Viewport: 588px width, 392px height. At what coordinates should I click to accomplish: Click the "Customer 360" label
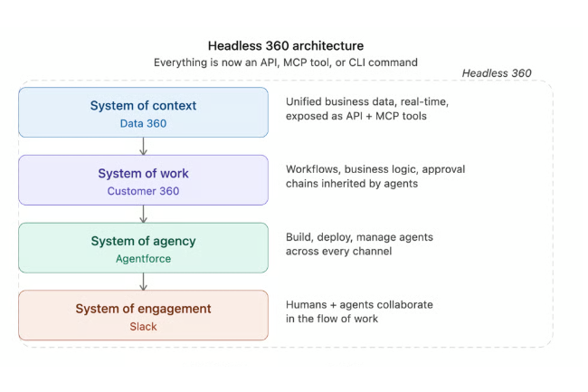tap(143, 191)
